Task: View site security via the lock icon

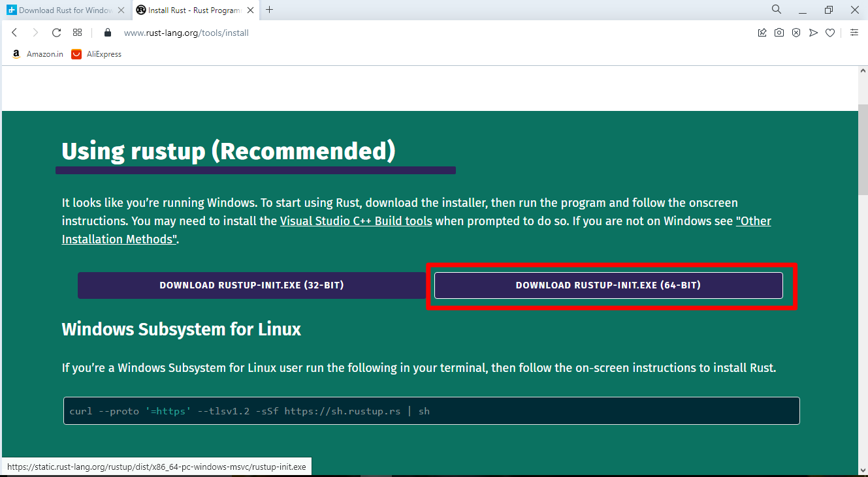Action: tap(107, 32)
